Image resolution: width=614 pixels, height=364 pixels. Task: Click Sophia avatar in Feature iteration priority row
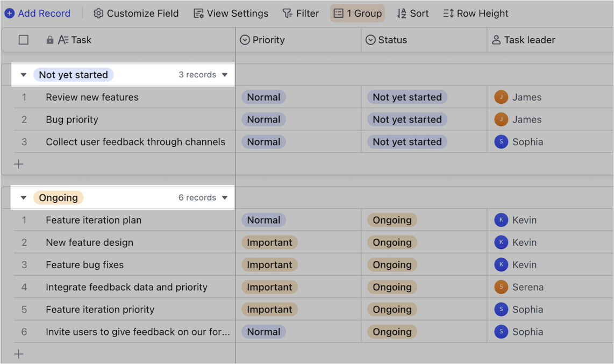tap(501, 309)
